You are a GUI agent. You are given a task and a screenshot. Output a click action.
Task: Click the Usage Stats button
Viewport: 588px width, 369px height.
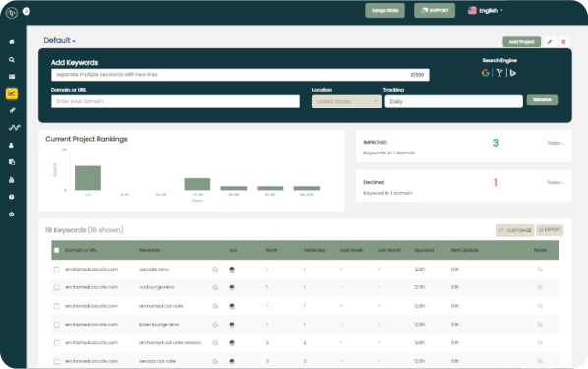tap(384, 11)
